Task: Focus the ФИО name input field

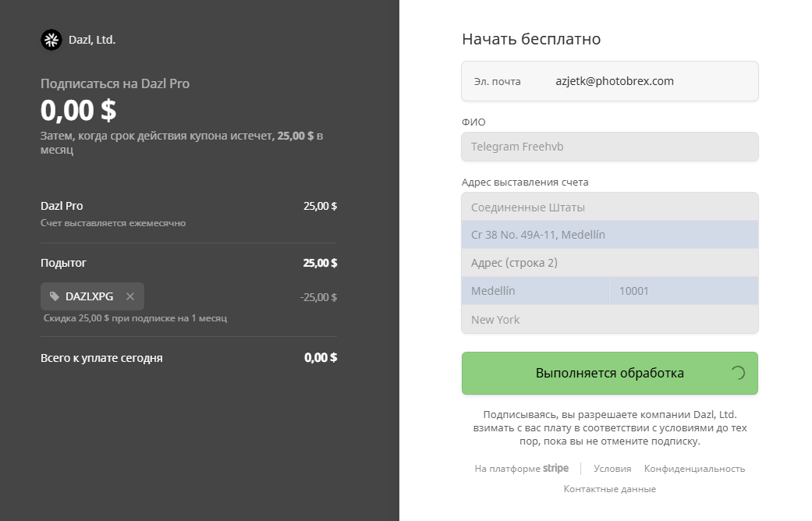Action: [609, 147]
